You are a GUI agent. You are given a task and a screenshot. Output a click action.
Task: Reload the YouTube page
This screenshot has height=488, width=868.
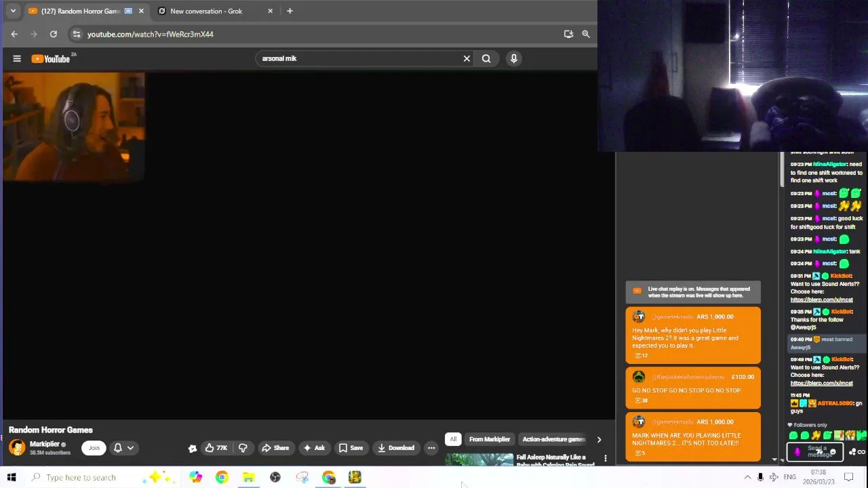click(x=54, y=34)
